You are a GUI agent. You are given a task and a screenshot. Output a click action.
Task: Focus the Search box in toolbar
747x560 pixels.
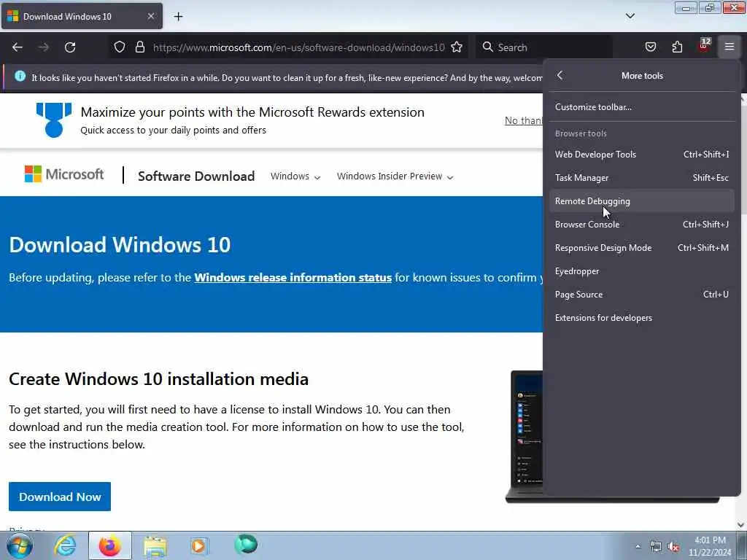543,47
